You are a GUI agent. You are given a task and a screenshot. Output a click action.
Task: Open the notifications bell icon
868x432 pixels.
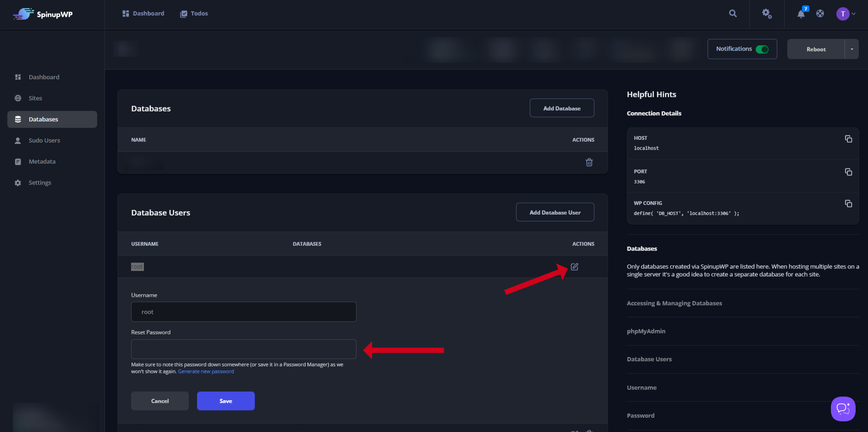click(801, 14)
